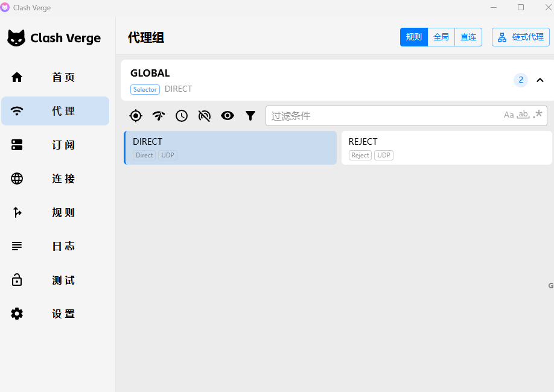Toggle whole word match filter option
The width and height of the screenshot is (554, 392).
click(x=523, y=115)
